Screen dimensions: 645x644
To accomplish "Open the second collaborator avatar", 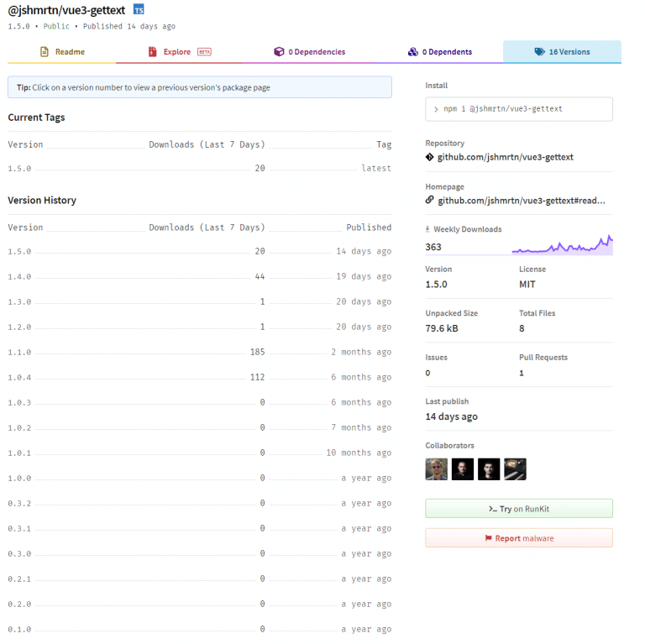I will [463, 469].
